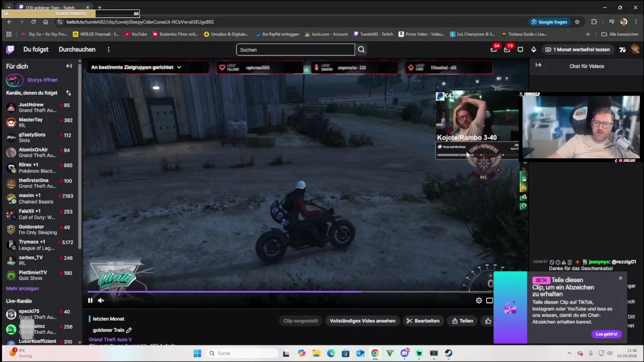The image size is (644, 362).
Task: Close the Teile diesen Clip popup
Action: (620, 278)
